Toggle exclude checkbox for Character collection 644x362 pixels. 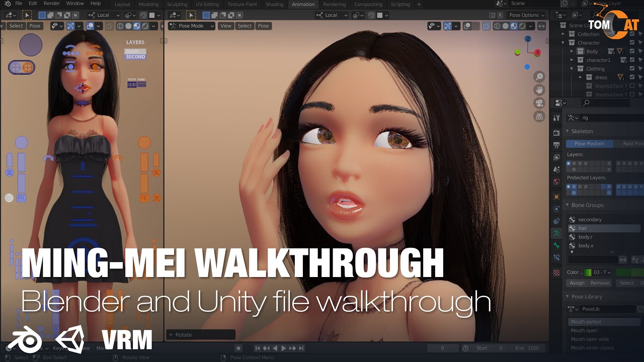632,43
